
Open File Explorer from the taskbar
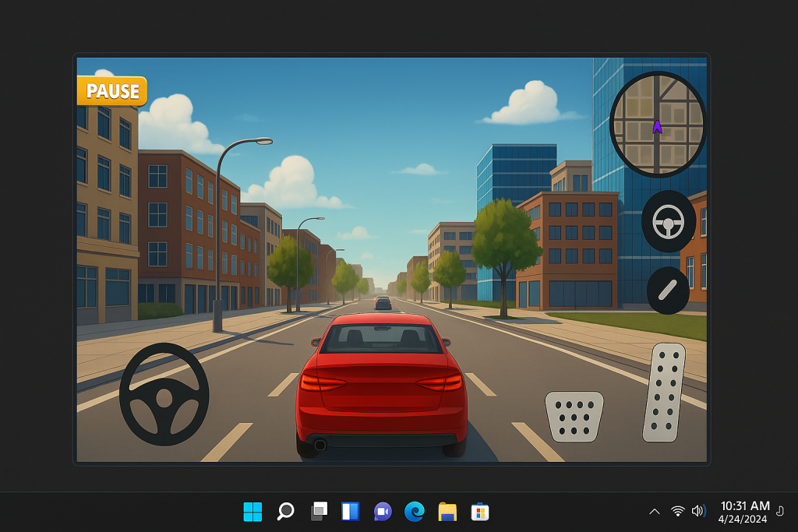[447, 512]
